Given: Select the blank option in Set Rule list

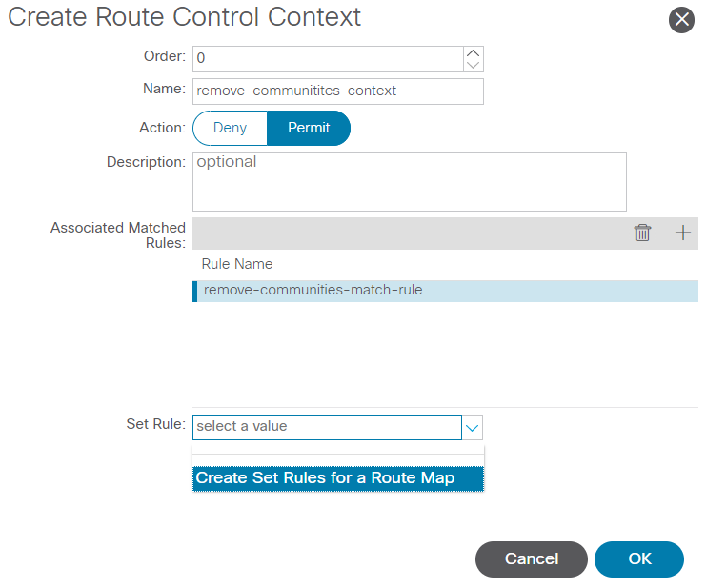Looking at the screenshot, I should [x=338, y=455].
